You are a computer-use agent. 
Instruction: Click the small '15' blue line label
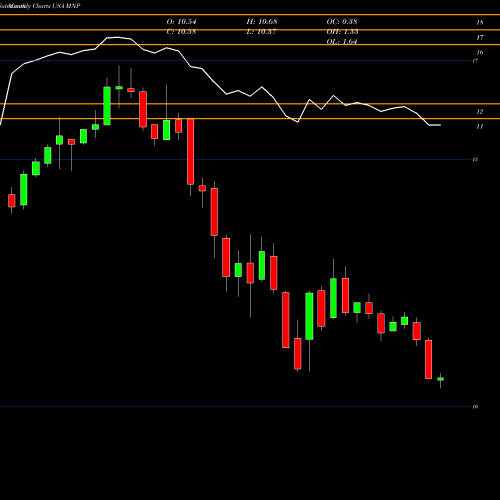(475, 159)
